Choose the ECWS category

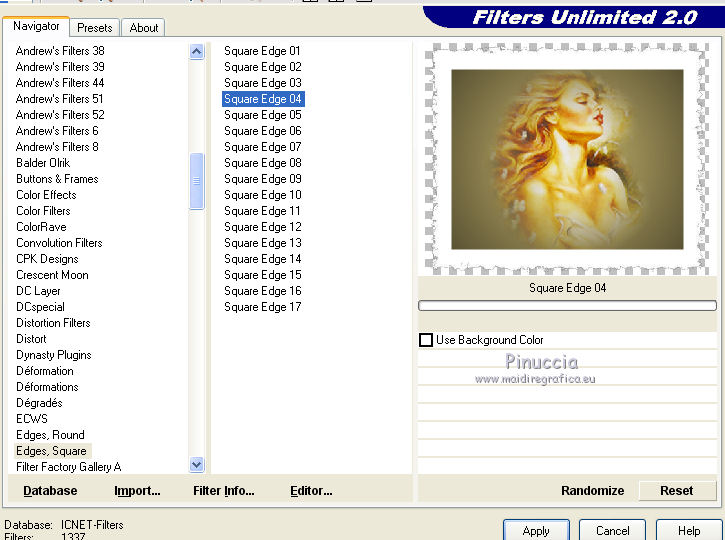tap(32, 419)
